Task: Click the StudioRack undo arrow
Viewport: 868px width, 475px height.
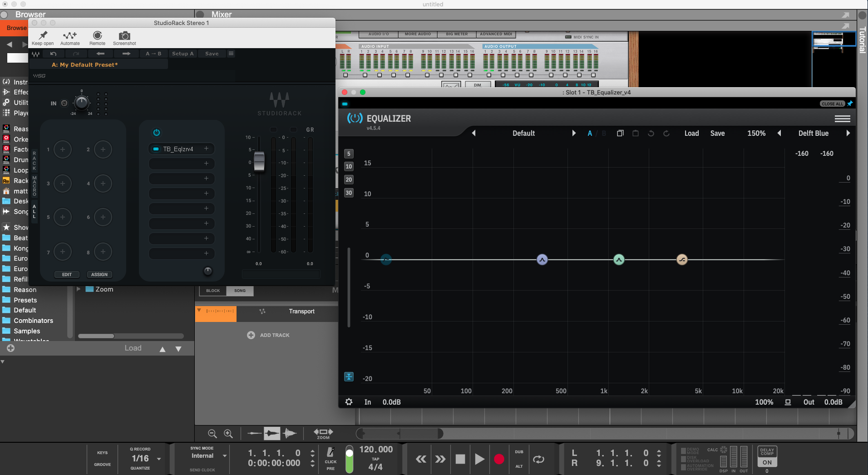Action: click(53, 54)
